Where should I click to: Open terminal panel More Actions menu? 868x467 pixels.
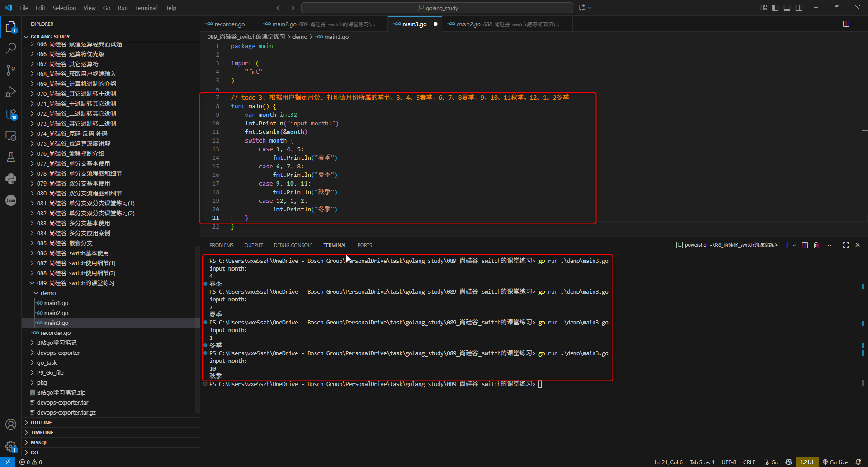point(828,245)
